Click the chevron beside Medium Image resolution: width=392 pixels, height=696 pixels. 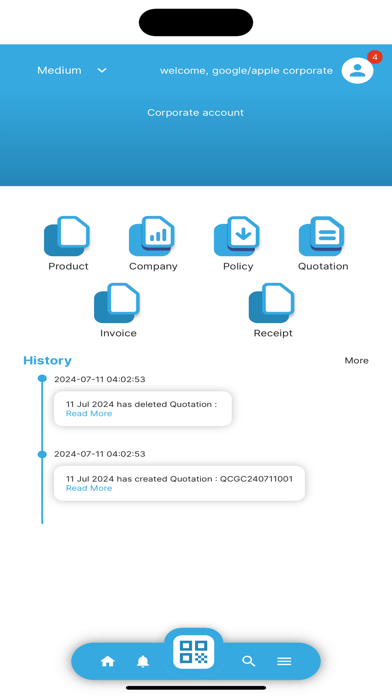point(102,70)
